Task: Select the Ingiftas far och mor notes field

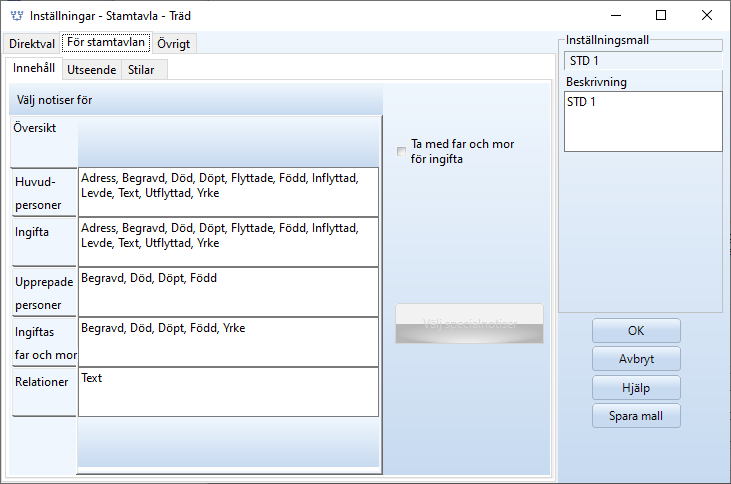Action: pos(228,342)
